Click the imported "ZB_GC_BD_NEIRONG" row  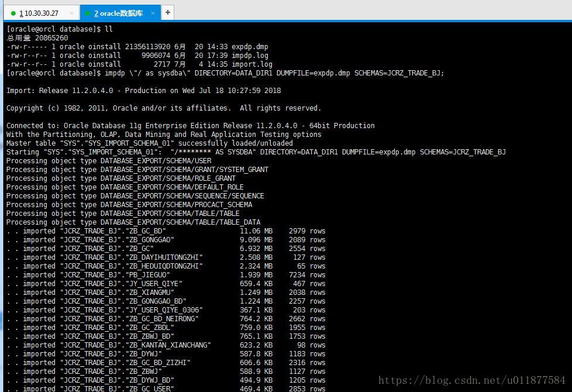166,318
